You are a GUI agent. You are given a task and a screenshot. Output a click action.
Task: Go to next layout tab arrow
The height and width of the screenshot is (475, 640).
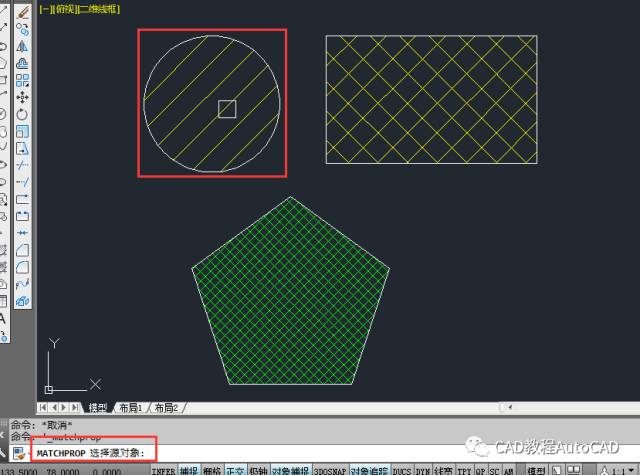(x=64, y=407)
